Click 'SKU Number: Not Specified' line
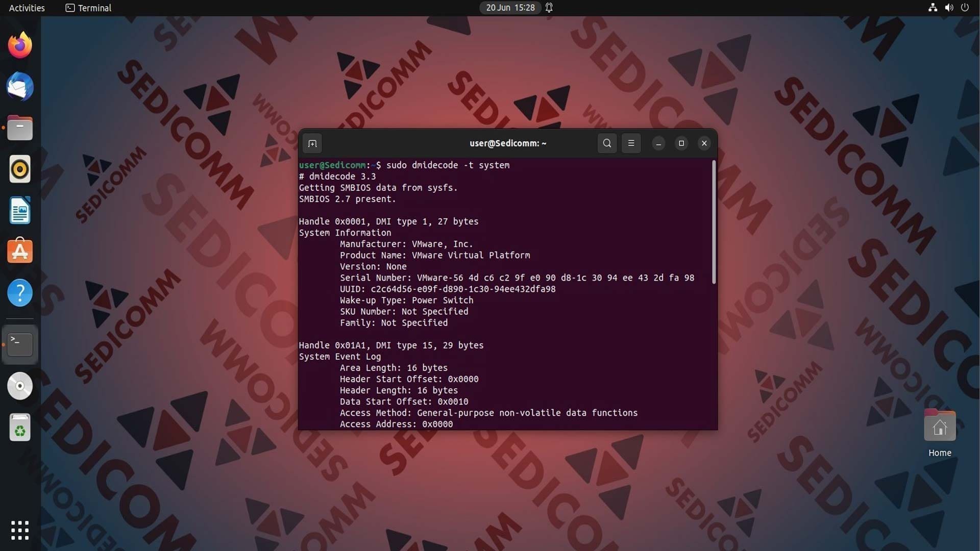Image resolution: width=980 pixels, height=551 pixels. tap(404, 312)
